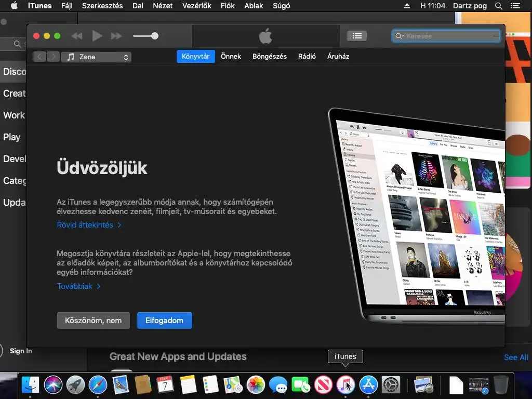
Task: Open the Nézet menu
Action: 163,6
